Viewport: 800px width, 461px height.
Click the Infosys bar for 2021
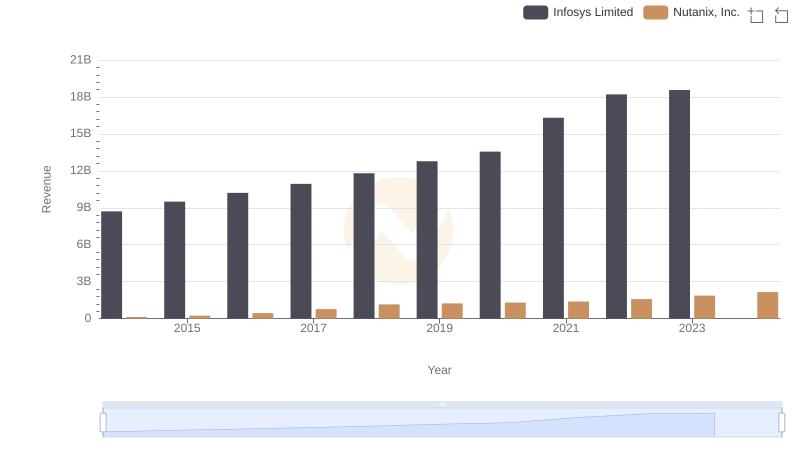[554, 218]
